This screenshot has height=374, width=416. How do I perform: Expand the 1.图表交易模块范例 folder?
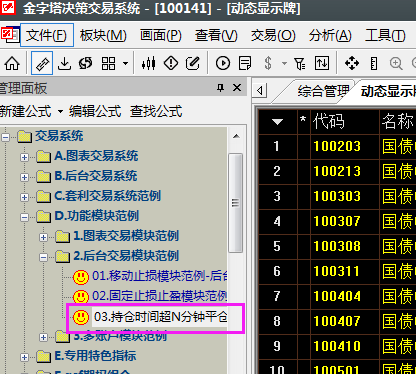click(x=43, y=237)
